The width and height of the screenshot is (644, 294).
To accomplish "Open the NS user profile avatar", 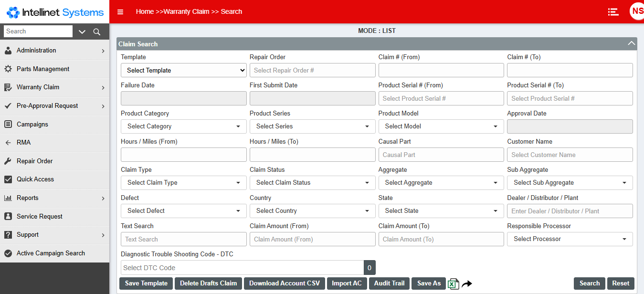I will coord(637,10).
